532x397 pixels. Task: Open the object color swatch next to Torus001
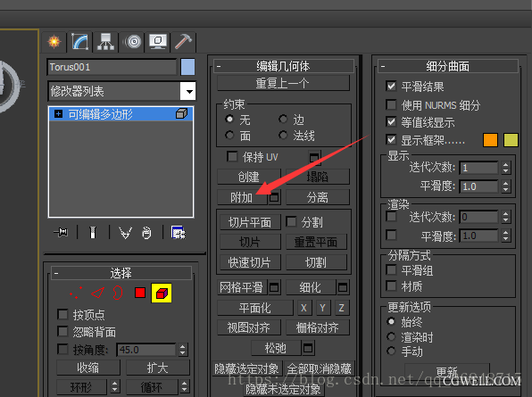click(x=187, y=67)
